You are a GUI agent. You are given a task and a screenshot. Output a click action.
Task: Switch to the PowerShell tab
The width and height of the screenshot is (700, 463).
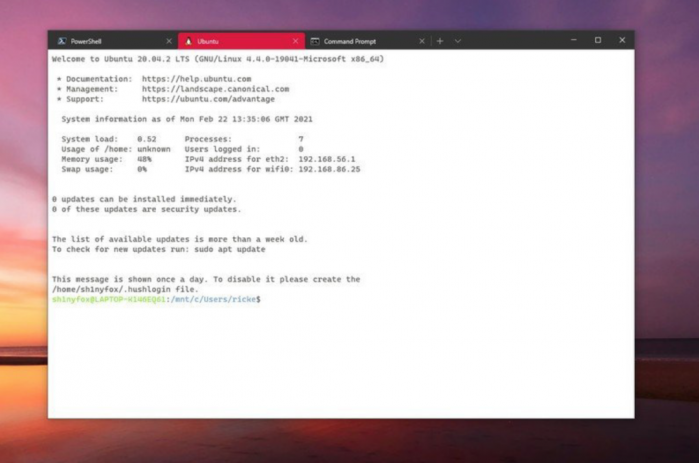(113, 41)
